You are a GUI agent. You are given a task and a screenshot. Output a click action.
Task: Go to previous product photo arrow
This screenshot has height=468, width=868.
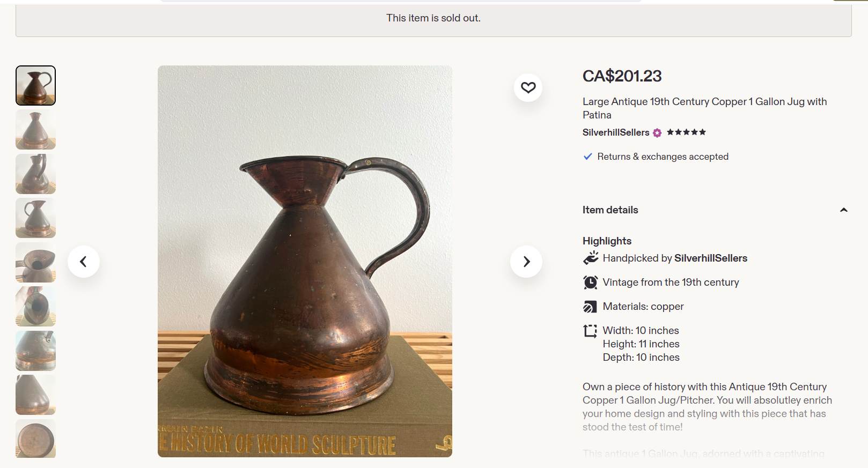84,262
